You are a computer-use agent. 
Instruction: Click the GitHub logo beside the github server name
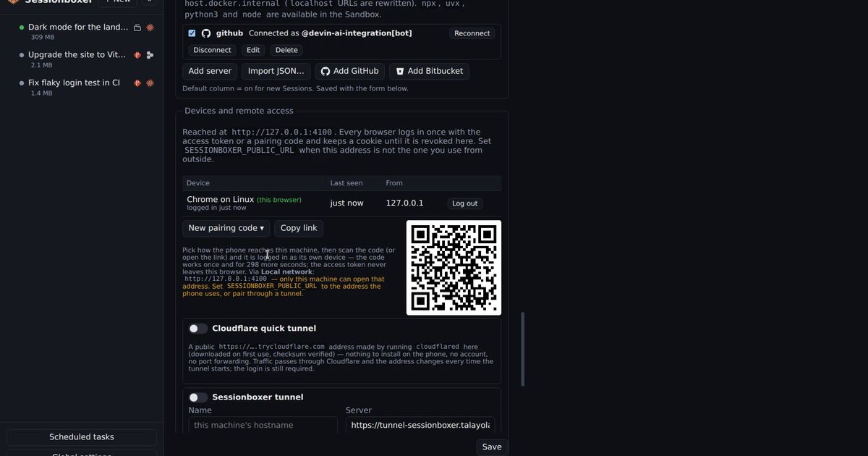pos(206,33)
